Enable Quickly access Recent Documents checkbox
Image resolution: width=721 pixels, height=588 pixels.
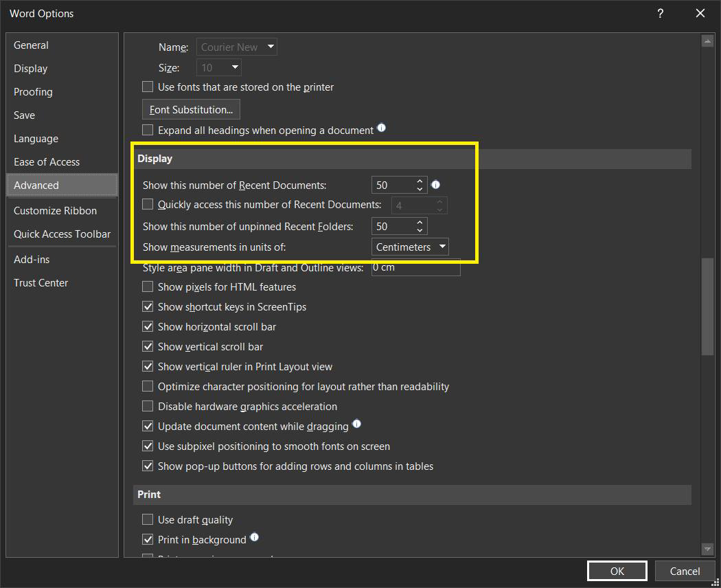click(x=148, y=204)
